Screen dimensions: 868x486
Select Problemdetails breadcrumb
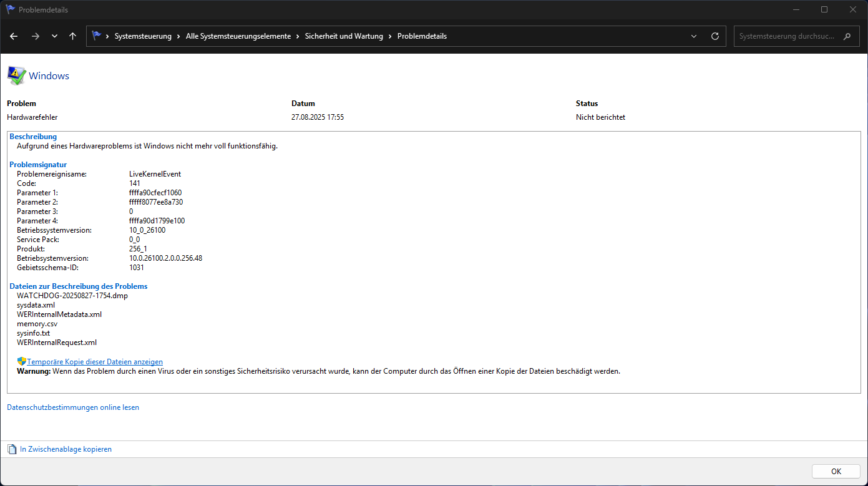pyautogui.click(x=422, y=36)
